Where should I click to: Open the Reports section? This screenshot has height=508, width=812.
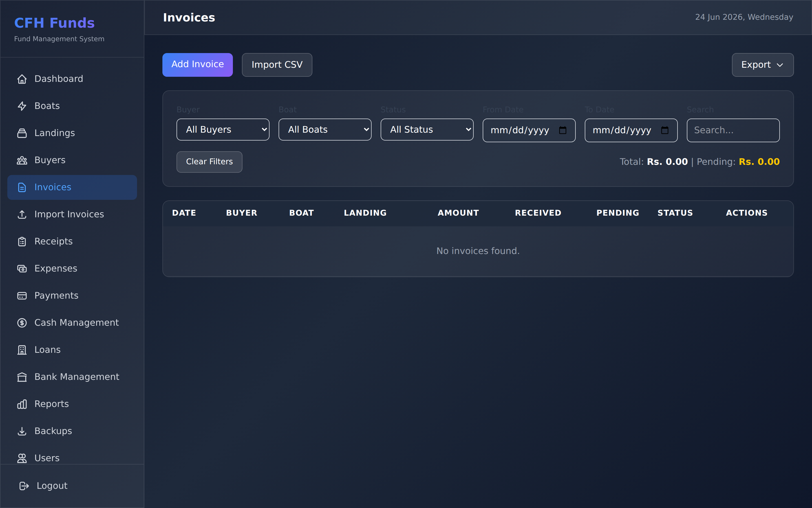72,404
